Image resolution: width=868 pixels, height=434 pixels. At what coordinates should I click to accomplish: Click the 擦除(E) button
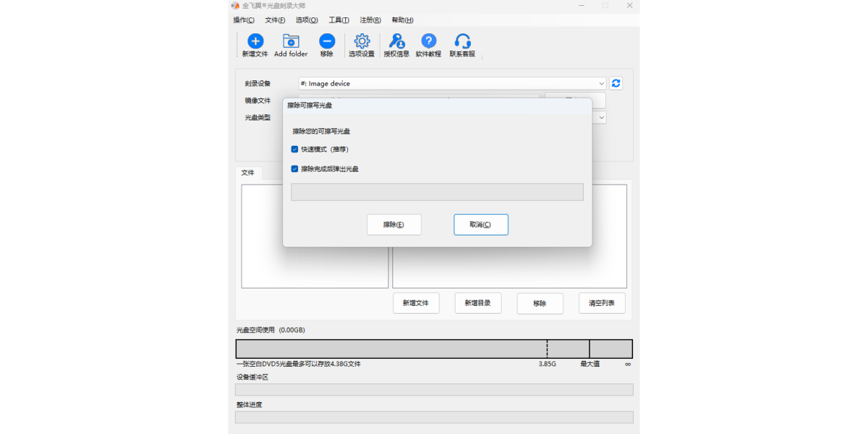pos(393,225)
